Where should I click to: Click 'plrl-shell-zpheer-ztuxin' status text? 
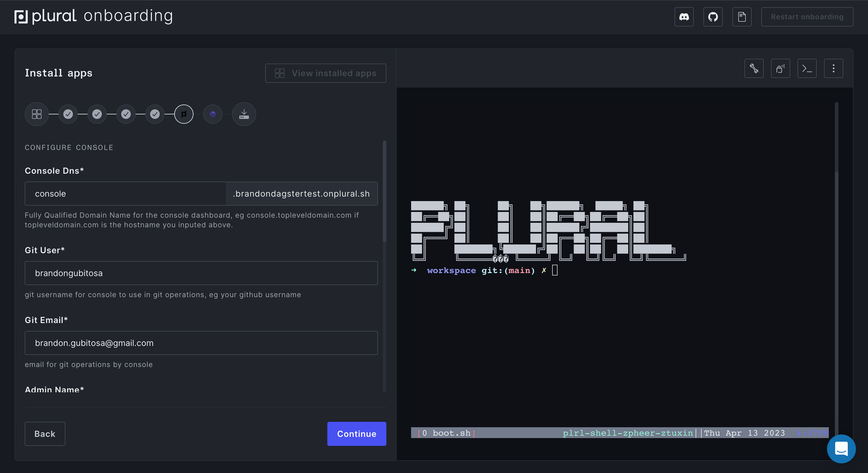pyautogui.click(x=628, y=433)
